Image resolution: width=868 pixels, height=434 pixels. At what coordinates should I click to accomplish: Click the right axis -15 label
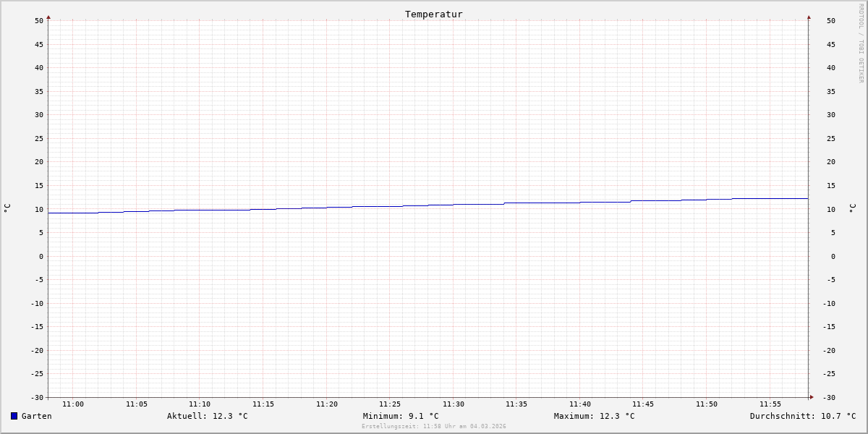pos(829,327)
